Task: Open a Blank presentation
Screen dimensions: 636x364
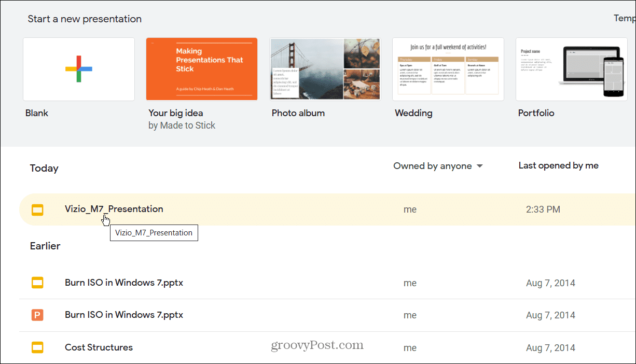Action: [x=78, y=69]
